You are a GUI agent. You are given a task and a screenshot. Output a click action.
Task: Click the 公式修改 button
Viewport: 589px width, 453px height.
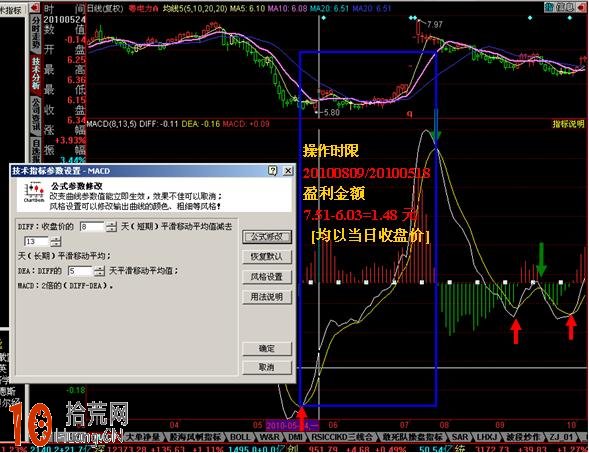267,237
